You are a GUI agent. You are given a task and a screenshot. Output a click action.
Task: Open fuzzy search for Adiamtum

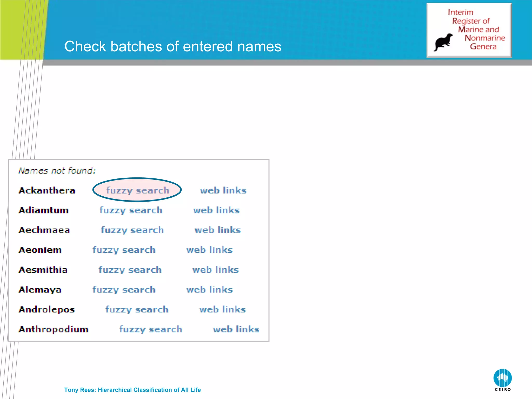click(131, 210)
